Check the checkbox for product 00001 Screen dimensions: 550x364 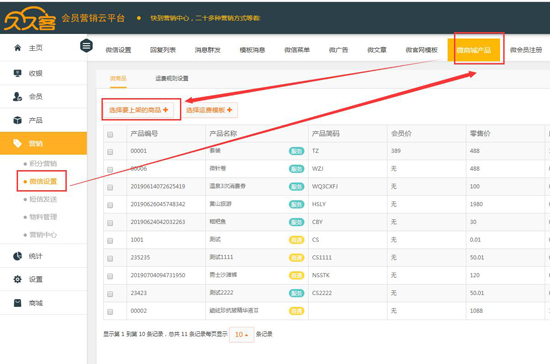pyautogui.click(x=110, y=151)
